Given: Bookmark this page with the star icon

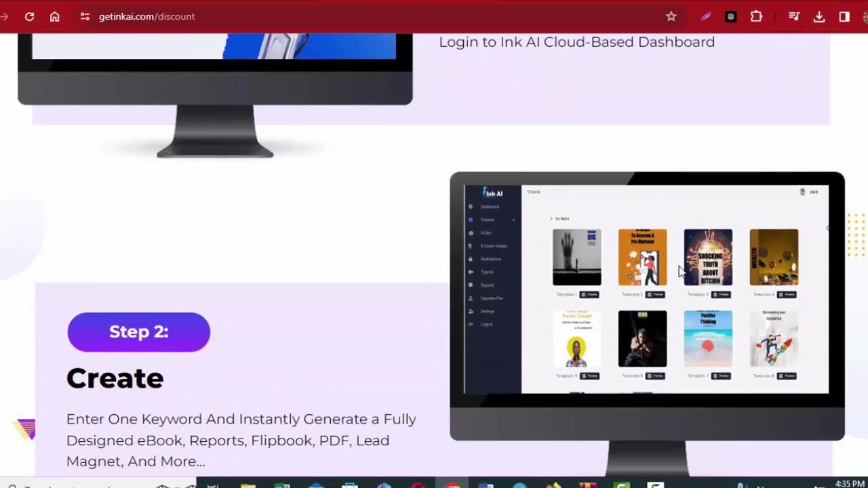Looking at the screenshot, I should 671,16.
